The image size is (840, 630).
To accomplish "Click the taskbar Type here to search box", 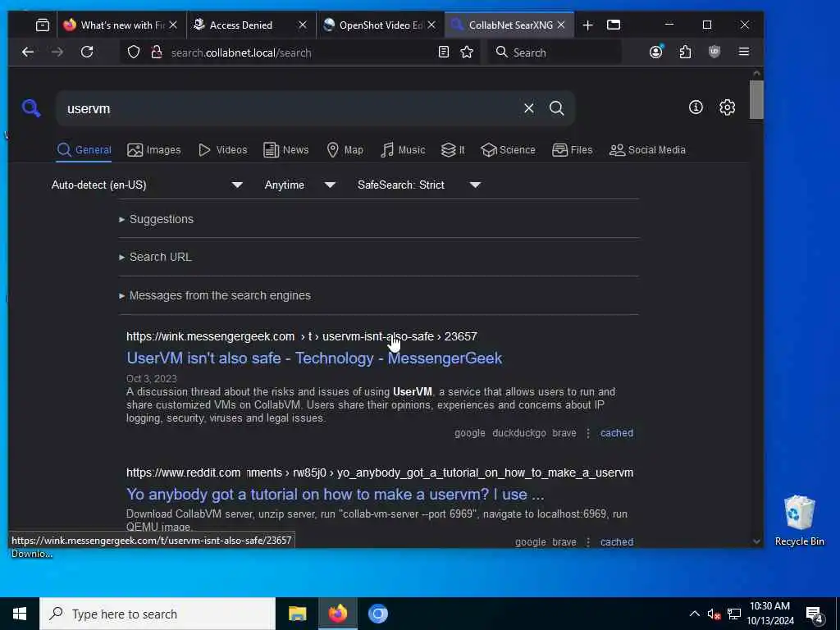I will (157, 614).
